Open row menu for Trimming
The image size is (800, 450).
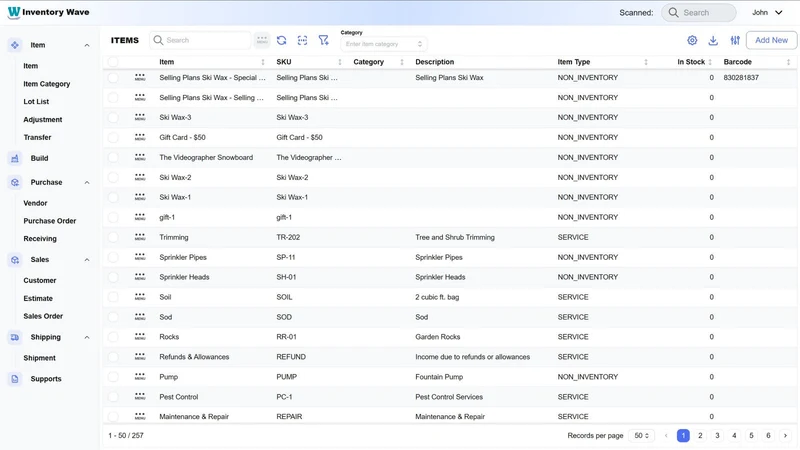click(140, 237)
